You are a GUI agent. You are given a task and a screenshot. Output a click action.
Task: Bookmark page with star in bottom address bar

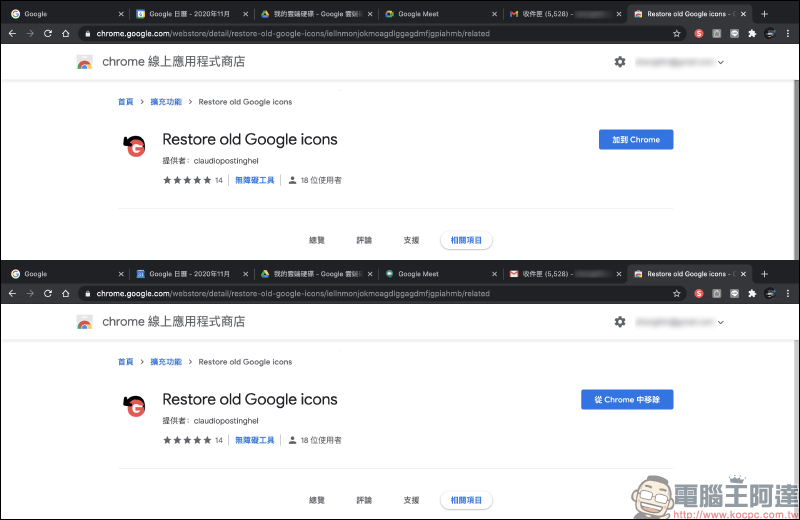(x=677, y=293)
